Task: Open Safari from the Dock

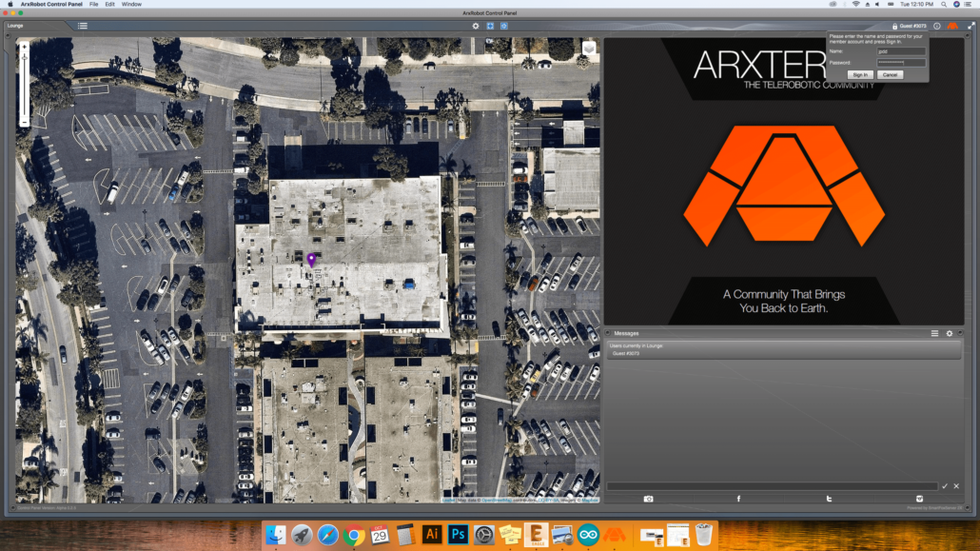Action: click(x=327, y=535)
